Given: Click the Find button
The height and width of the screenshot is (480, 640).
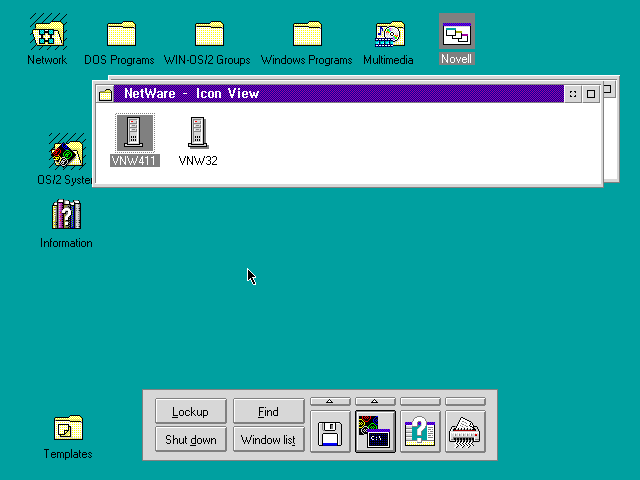Looking at the screenshot, I should click(x=269, y=411).
